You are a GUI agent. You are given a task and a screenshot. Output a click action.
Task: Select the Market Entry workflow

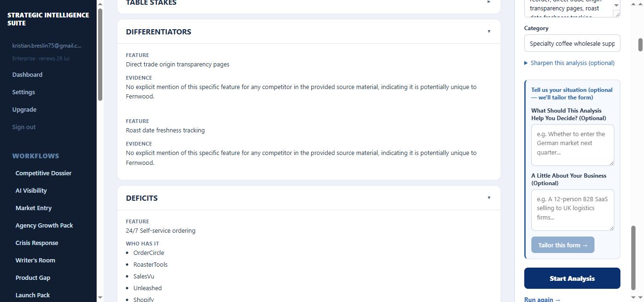33,208
